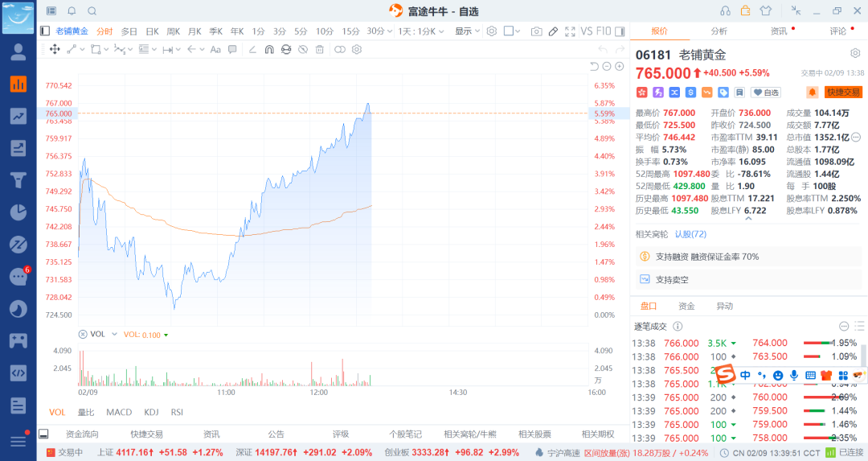
Task: Toggle the bottom panel collapse icon
Action: [43, 434]
